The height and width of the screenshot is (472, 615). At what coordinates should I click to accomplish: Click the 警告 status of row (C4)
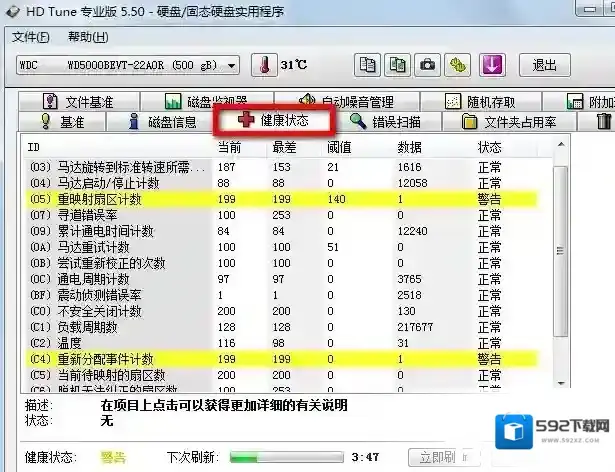pyautogui.click(x=489, y=359)
